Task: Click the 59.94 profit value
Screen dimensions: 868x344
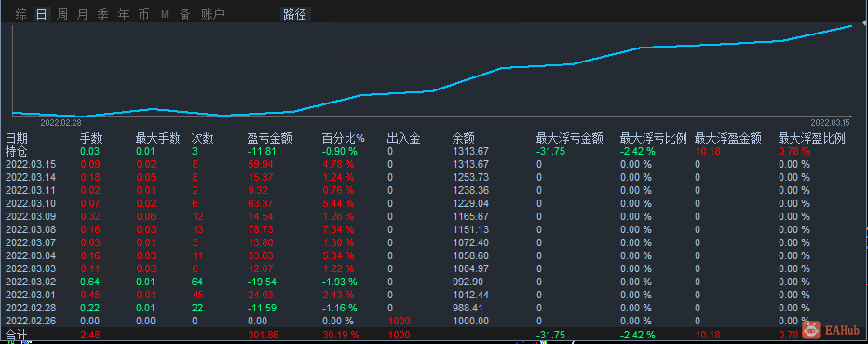Action: click(260, 164)
